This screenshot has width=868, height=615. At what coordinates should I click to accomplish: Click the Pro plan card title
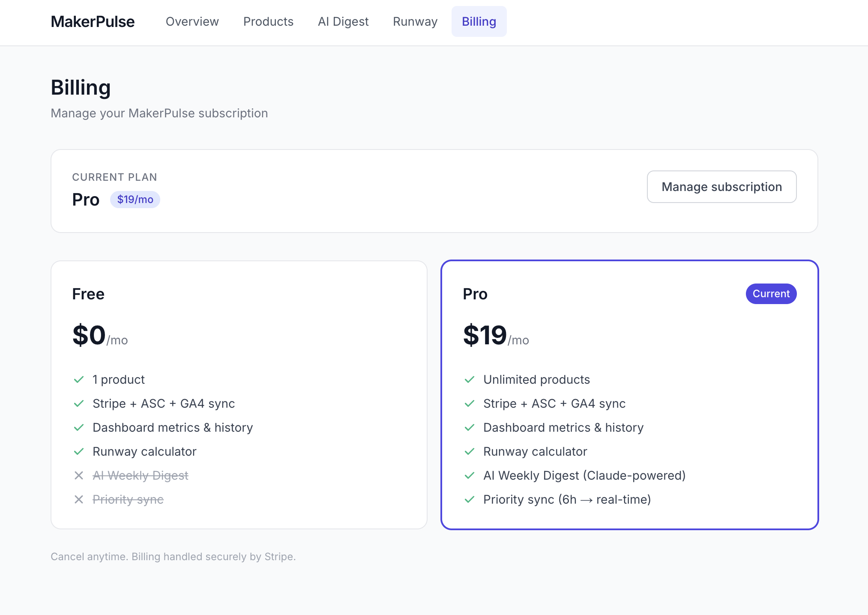click(475, 294)
